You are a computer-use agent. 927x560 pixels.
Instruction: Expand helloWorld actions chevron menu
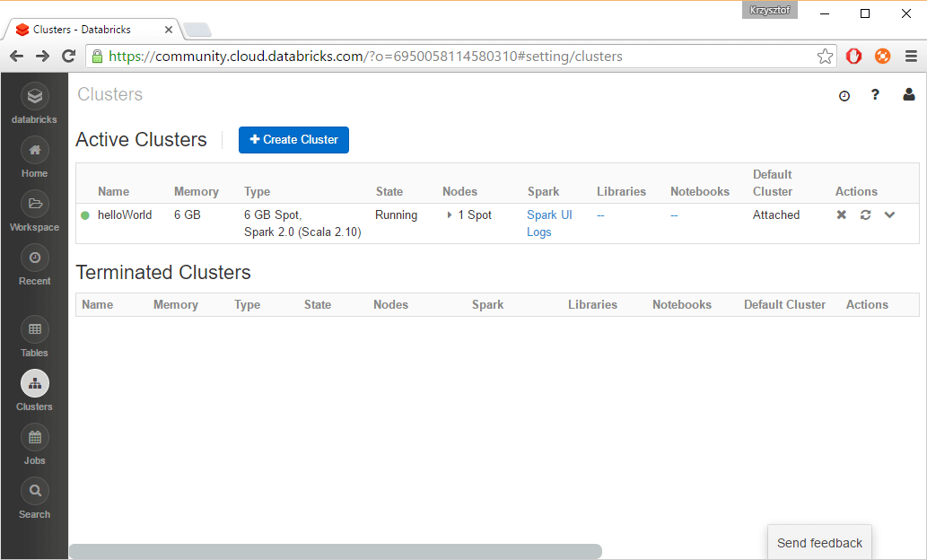click(x=889, y=214)
